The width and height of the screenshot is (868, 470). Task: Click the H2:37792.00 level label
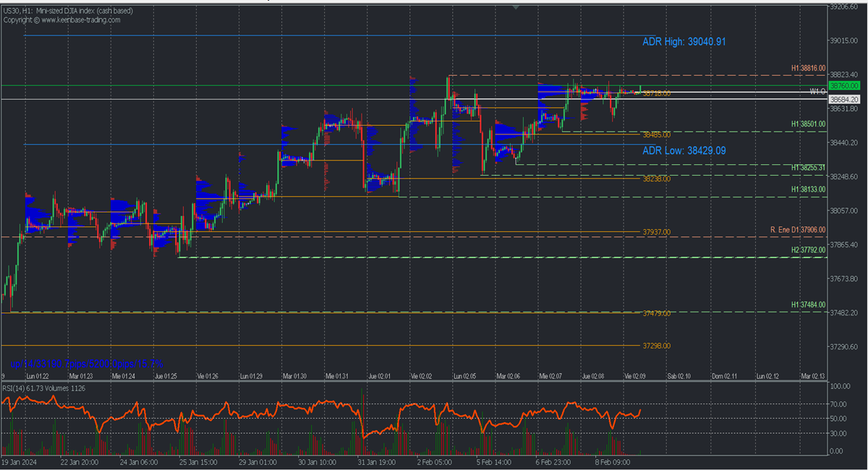click(x=808, y=250)
